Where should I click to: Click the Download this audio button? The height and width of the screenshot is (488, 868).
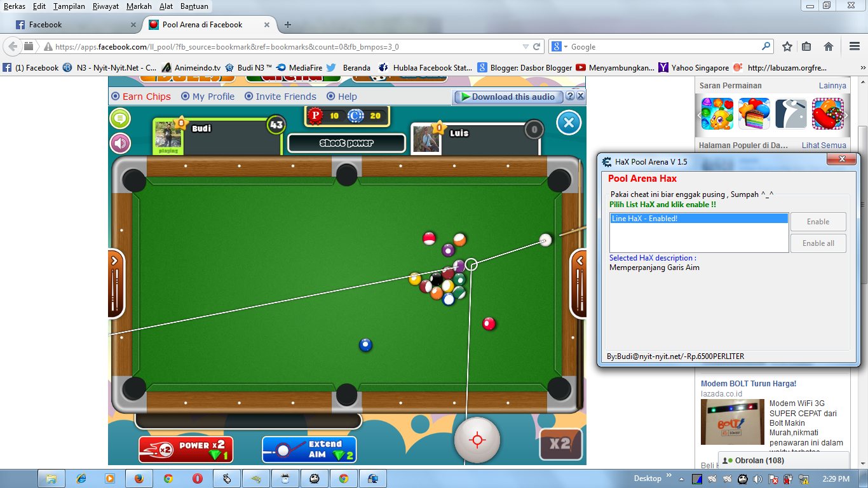tap(508, 97)
